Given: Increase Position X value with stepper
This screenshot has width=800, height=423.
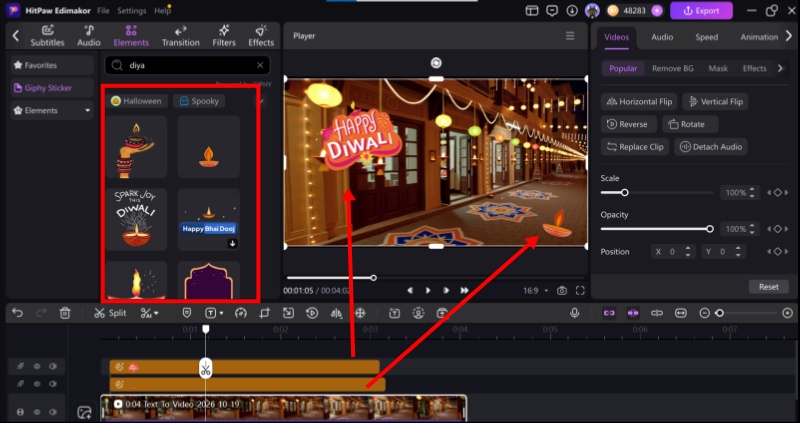Looking at the screenshot, I should [x=688, y=249].
